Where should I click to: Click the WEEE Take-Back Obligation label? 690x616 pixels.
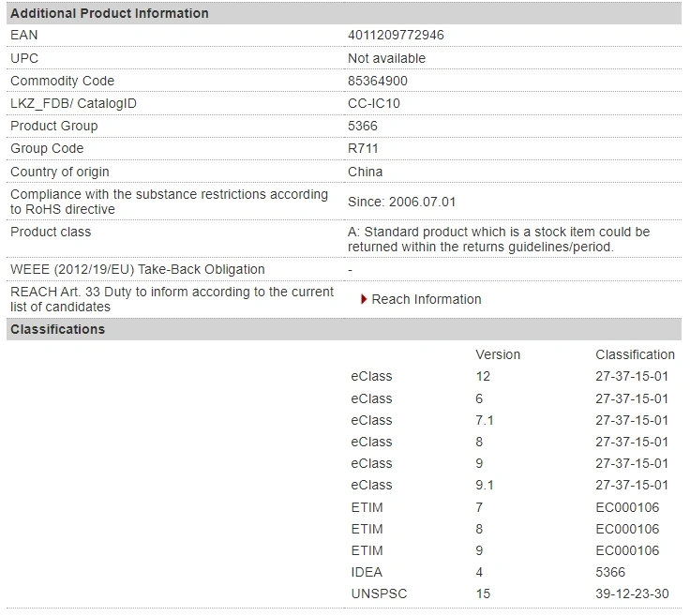pyautogui.click(x=137, y=269)
